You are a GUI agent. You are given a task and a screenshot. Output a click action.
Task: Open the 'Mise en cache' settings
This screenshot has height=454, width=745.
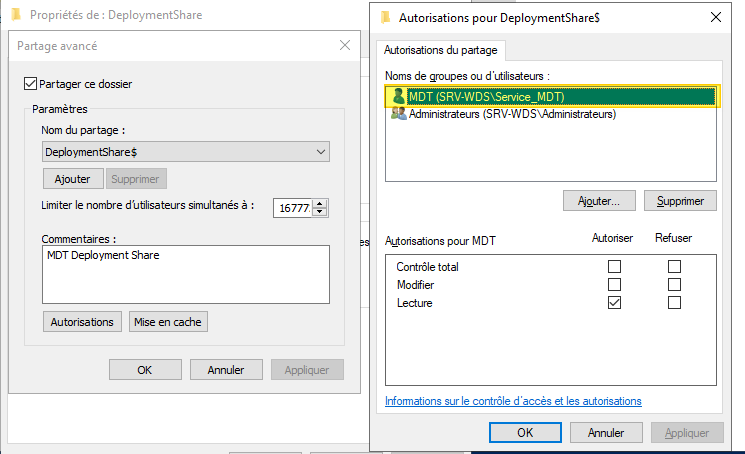pyautogui.click(x=168, y=322)
